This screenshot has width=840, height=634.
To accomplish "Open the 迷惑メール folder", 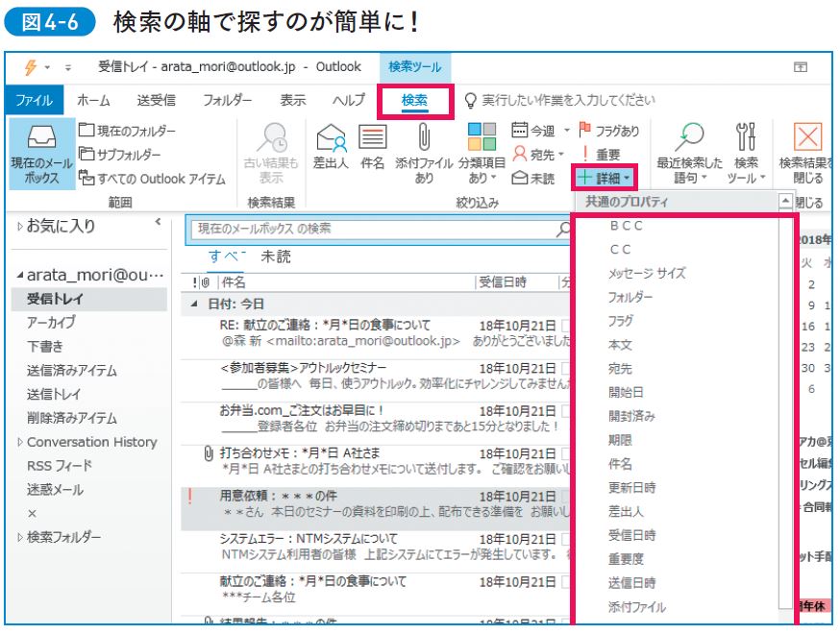I will 55,489.
